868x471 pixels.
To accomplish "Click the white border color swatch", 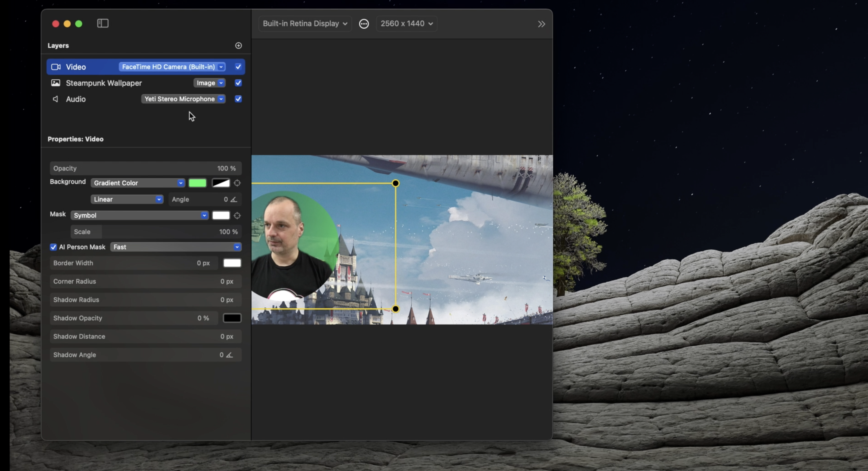I will coord(232,263).
